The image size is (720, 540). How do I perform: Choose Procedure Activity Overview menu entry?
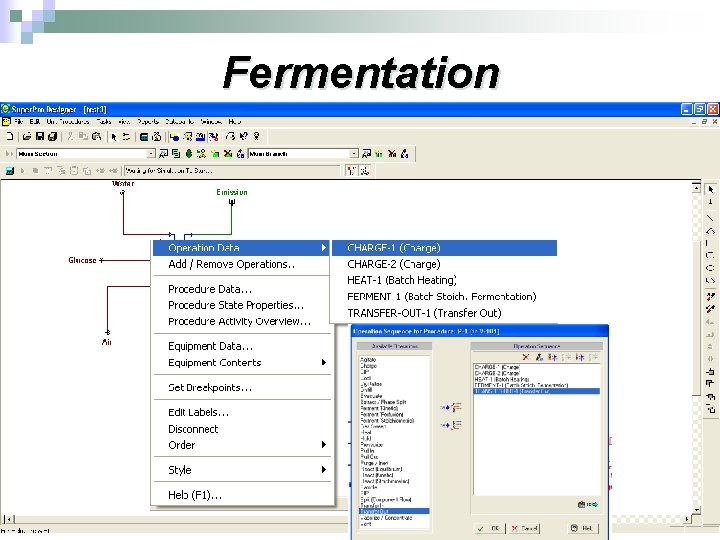239,321
